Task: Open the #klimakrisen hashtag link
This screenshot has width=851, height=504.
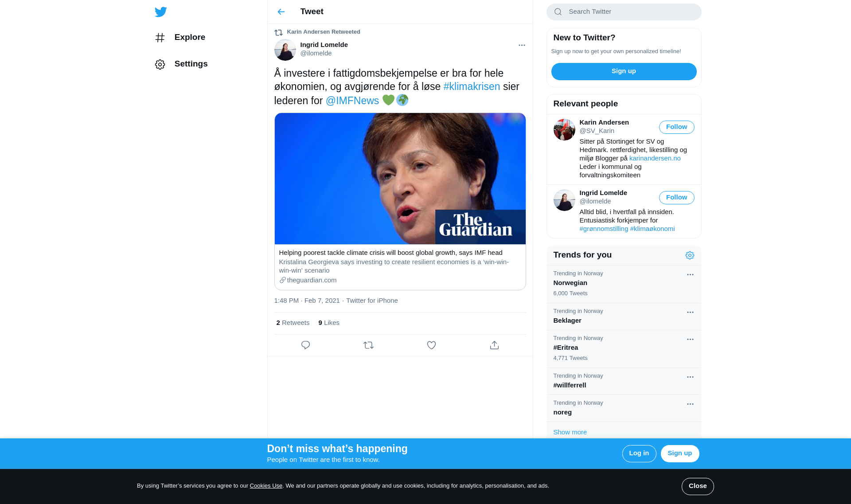Action: (x=472, y=87)
